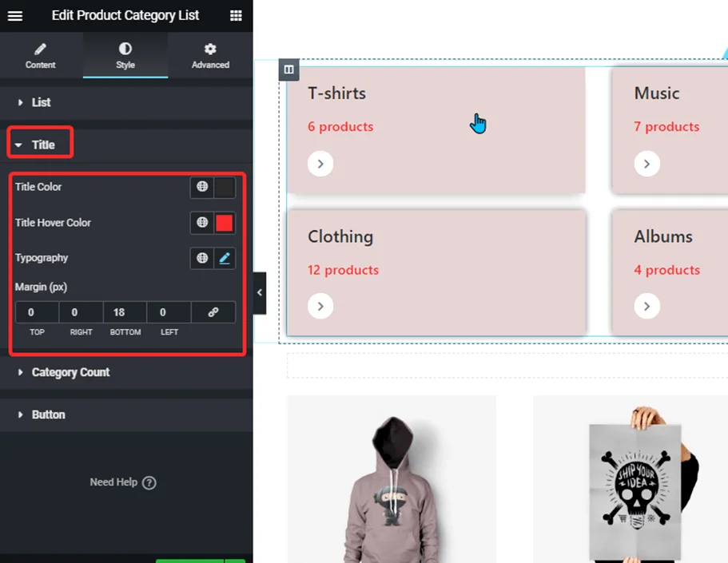Select the red Title Hover Color swatch

(225, 223)
